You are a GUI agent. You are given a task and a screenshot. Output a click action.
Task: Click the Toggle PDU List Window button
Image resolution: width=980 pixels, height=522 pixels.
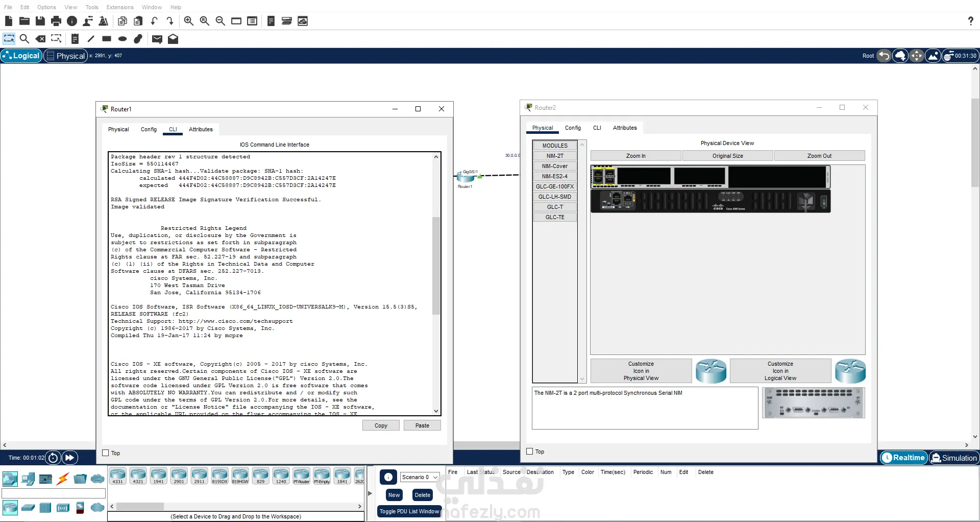pos(409,511)
